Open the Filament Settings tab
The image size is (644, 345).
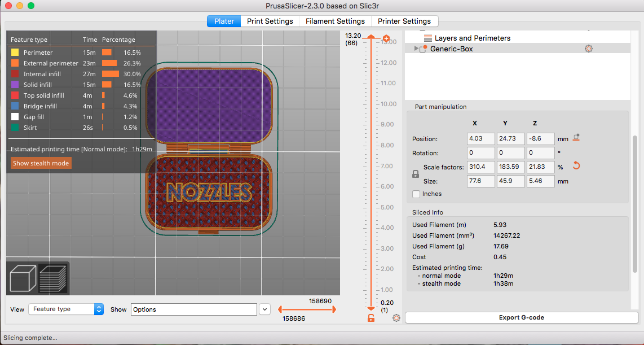[x=335, y=21]
